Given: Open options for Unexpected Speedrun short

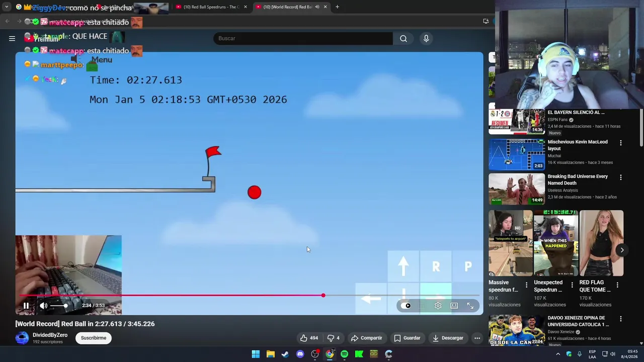Looking at the screenshot, I should [572, 285].
